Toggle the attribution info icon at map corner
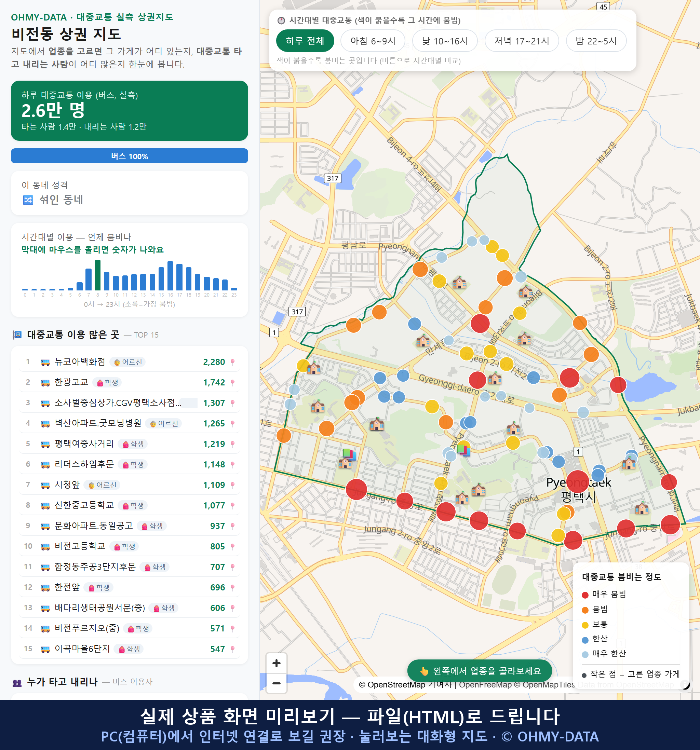The width and height of the screenshot is (700, 750). click(685, 684)
